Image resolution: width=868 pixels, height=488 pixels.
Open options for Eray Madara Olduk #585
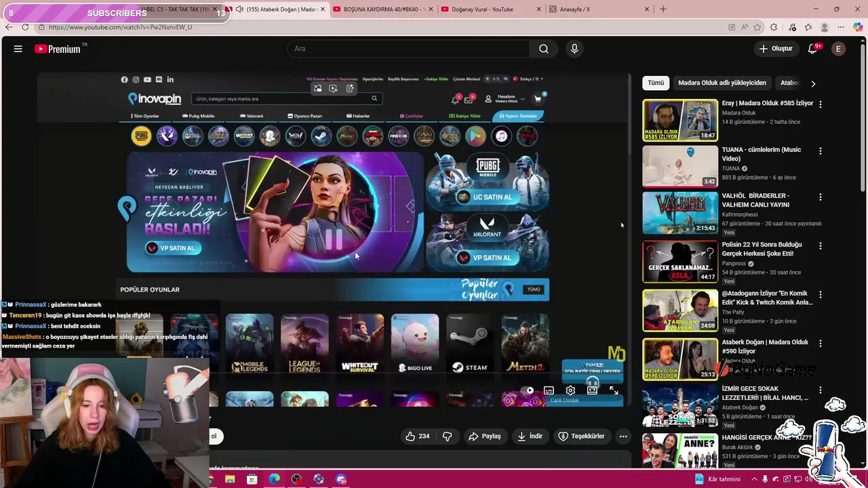pyautogui.click(x=821, y=104)
